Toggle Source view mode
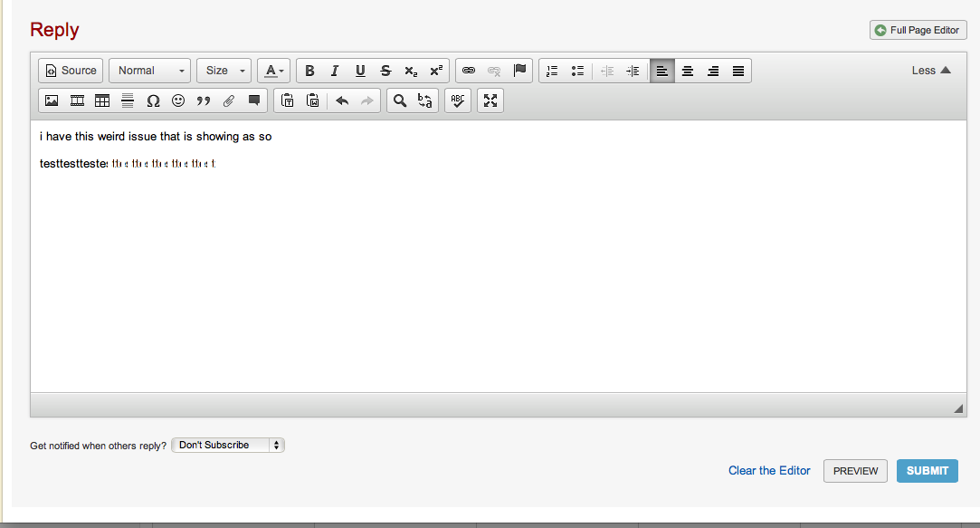The image size is (980, 528). [x=71, y=71]
